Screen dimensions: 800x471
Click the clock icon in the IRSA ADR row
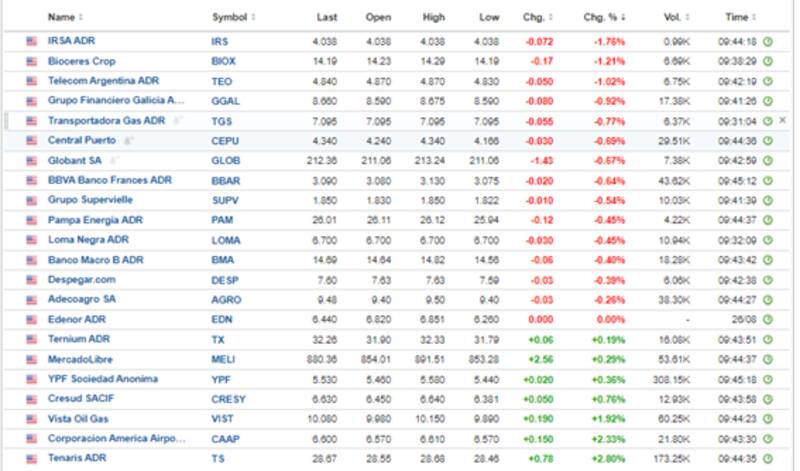(x=768, y=41)
